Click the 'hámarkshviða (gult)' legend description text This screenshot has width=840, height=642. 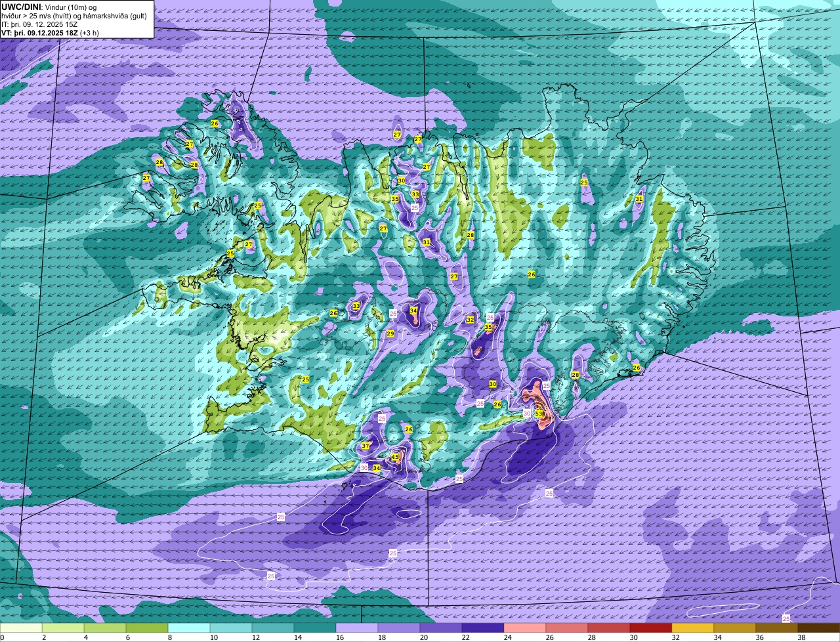(x=115, y=15)
